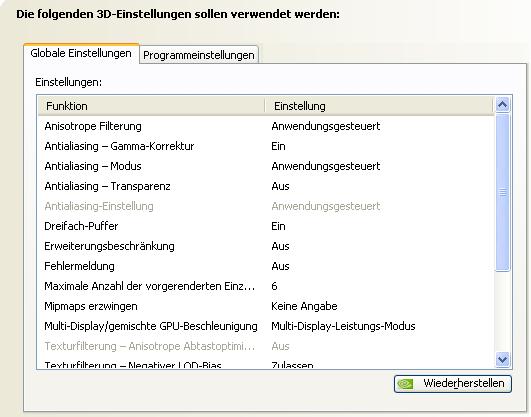Click Aus value for Fehlermeldung
Viewport: 531px width, 417px height.
[x=280, y=266]
